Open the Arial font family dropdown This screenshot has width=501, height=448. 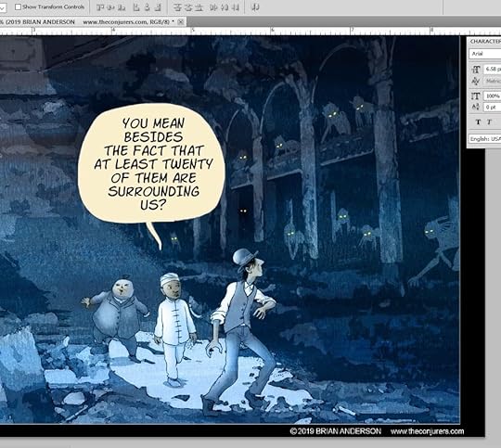click(485, 54)
